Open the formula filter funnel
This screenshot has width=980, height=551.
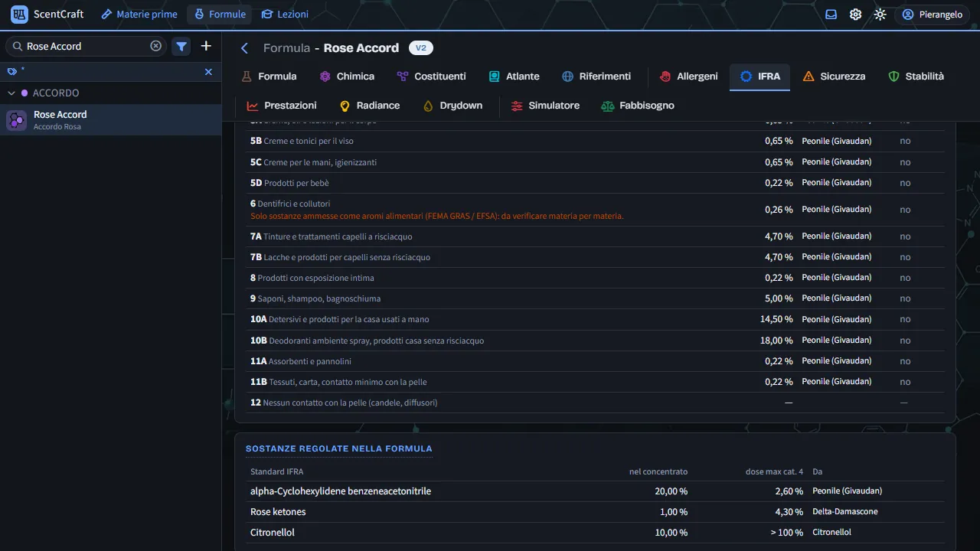tap(181, 46)
